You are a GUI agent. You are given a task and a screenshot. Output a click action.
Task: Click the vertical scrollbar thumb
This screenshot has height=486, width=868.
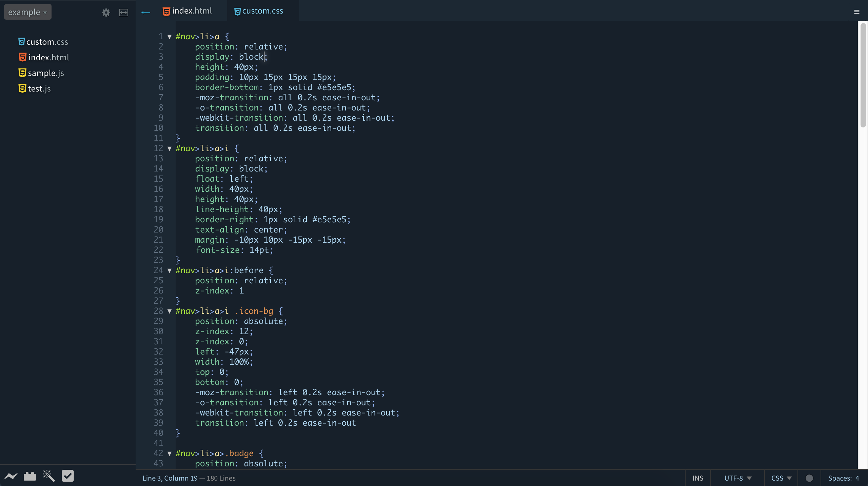[x=863, y=75]
